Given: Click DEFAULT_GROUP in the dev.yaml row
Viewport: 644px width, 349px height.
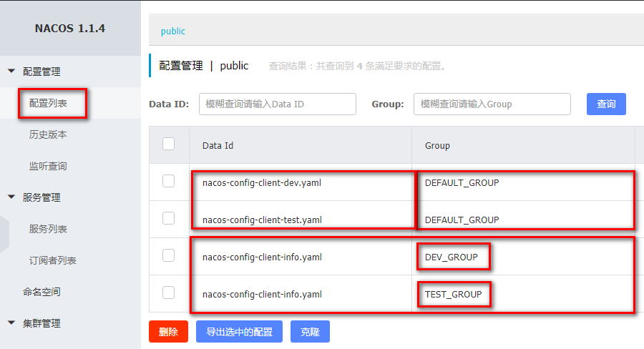Looking at the screenshot, I should pyautogui.click(x=462, y=182).
